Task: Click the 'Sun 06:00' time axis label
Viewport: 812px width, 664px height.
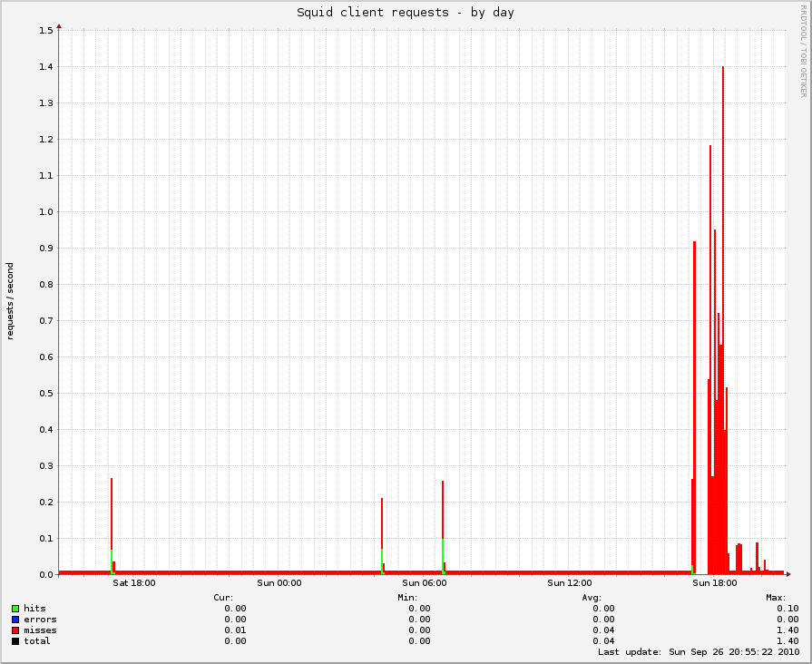Action: (424, 583)
